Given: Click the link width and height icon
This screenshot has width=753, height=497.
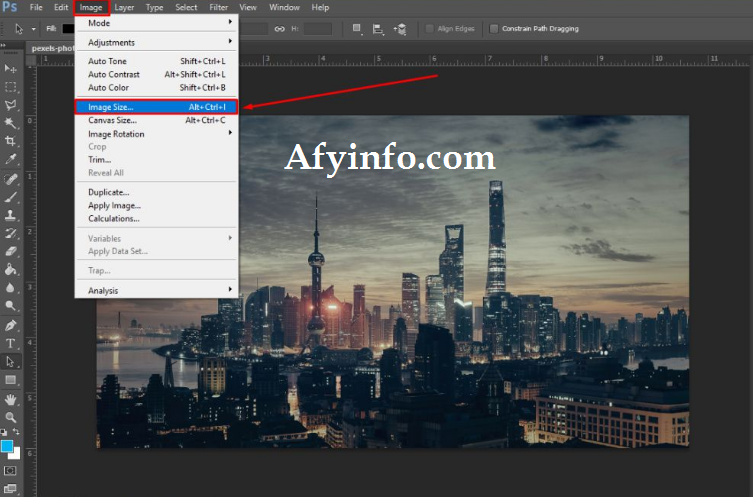Looking at the screenshot, I should pyautogui.click(x=279, y=29).
